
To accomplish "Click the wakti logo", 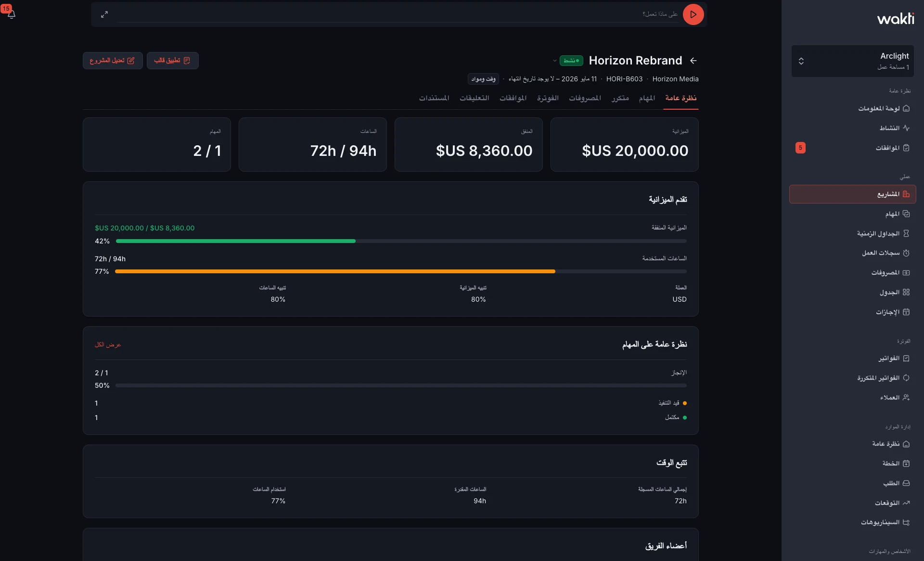I will [x=895, y=19].
